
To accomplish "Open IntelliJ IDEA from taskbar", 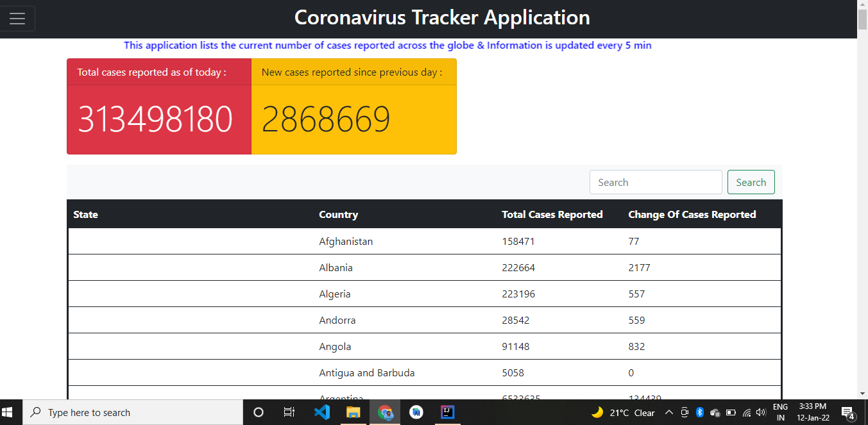I will [x=448, y=412].
